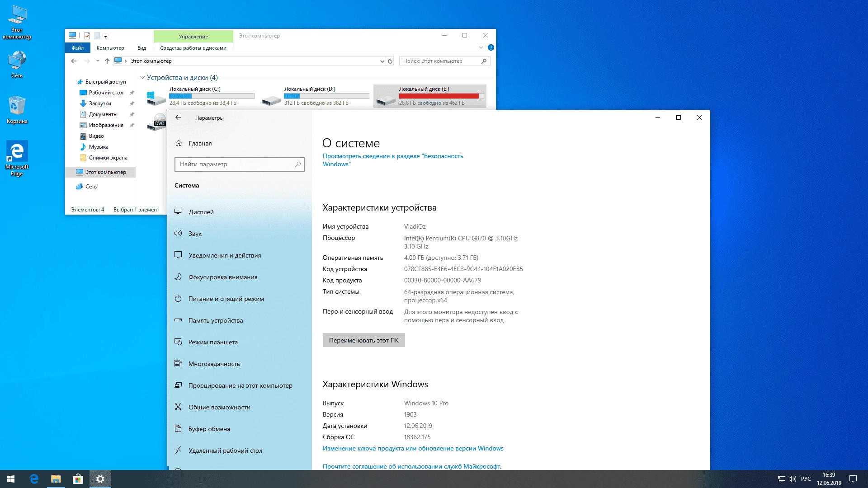Open Фокусировка внимания page
Image resolution: width=868 pixels, height=488 pixels.
click(240, 277)
